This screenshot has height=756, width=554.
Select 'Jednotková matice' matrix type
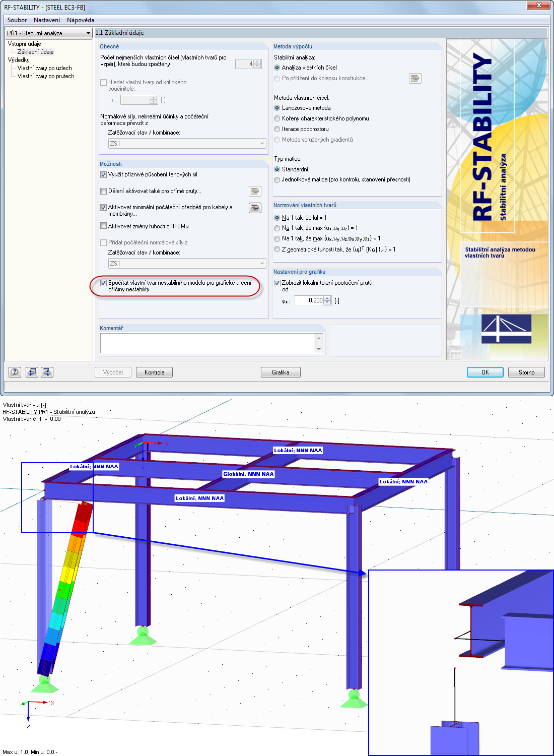point(277,179)
